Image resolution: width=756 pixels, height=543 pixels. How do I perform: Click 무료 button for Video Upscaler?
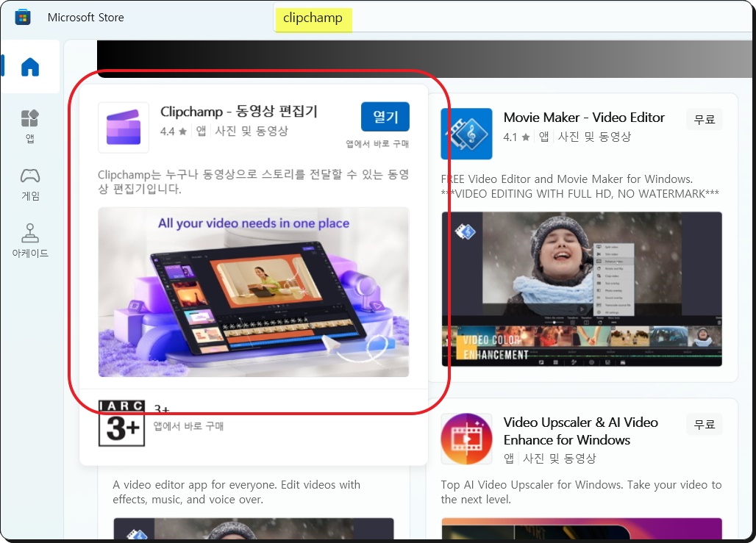[705, 424]
